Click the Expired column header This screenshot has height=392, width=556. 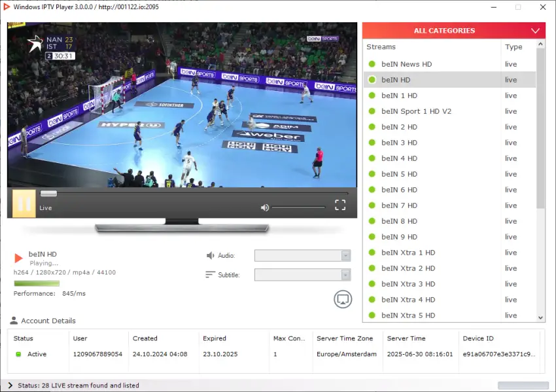[x=214, y=338]
